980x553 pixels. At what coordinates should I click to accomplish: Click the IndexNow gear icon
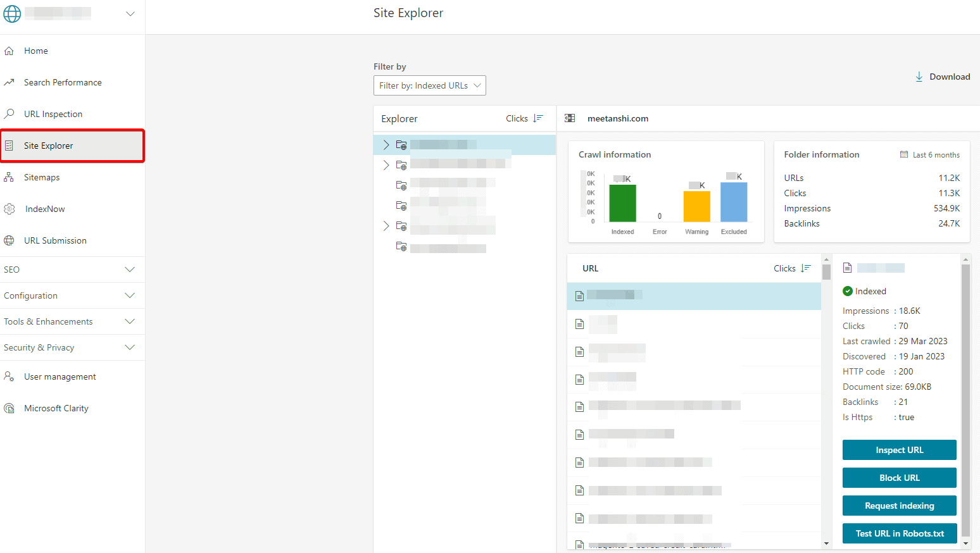pyautogui.click(x=9, y=209)
